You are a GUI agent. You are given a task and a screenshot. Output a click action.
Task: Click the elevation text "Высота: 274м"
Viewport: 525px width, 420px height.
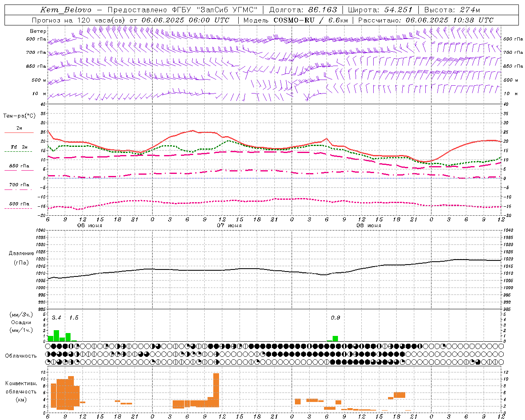(x=452, y=10)
